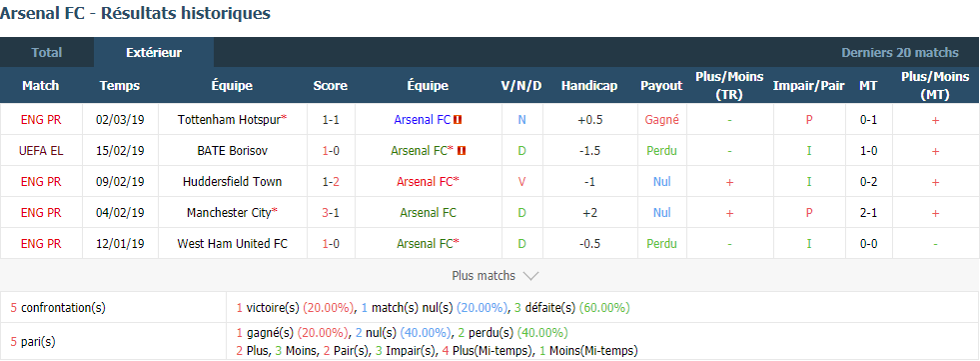Switch to the Total tab
Screen dimensions: 980x361
pos(47,53)
